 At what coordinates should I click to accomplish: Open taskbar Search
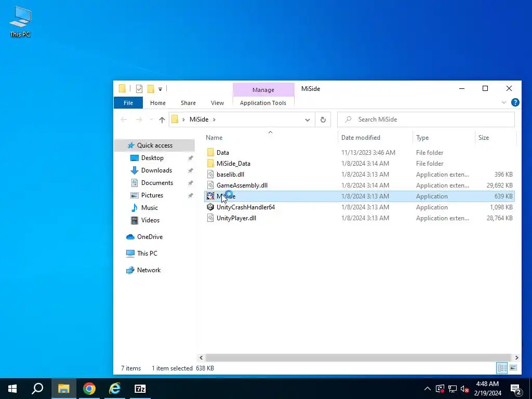[37, 389]
